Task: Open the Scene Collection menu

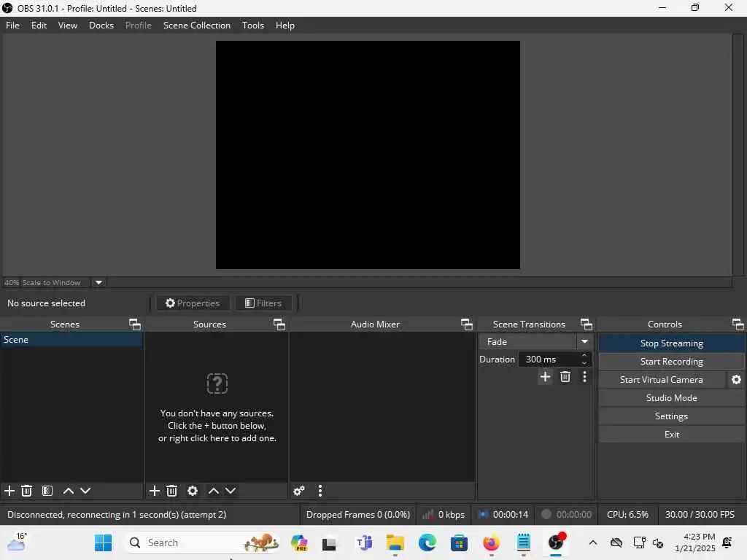Action: coord(197,26)
